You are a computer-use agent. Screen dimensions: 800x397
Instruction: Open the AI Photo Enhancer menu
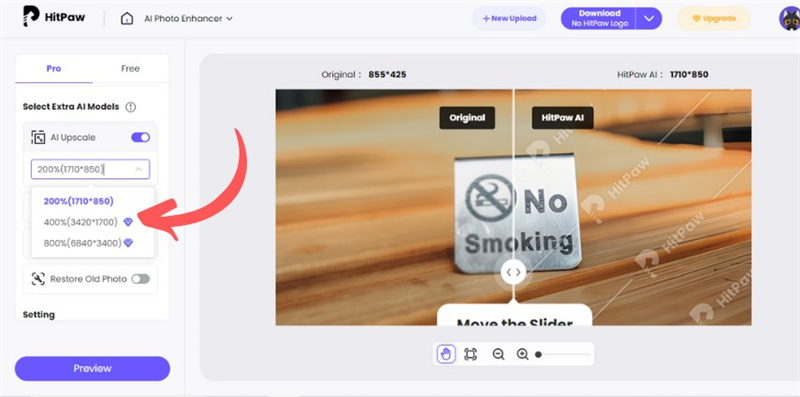(188, 18)
